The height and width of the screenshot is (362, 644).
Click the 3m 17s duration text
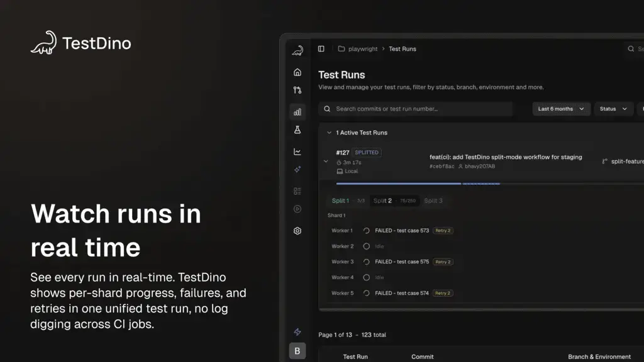(x=352, y=163)
